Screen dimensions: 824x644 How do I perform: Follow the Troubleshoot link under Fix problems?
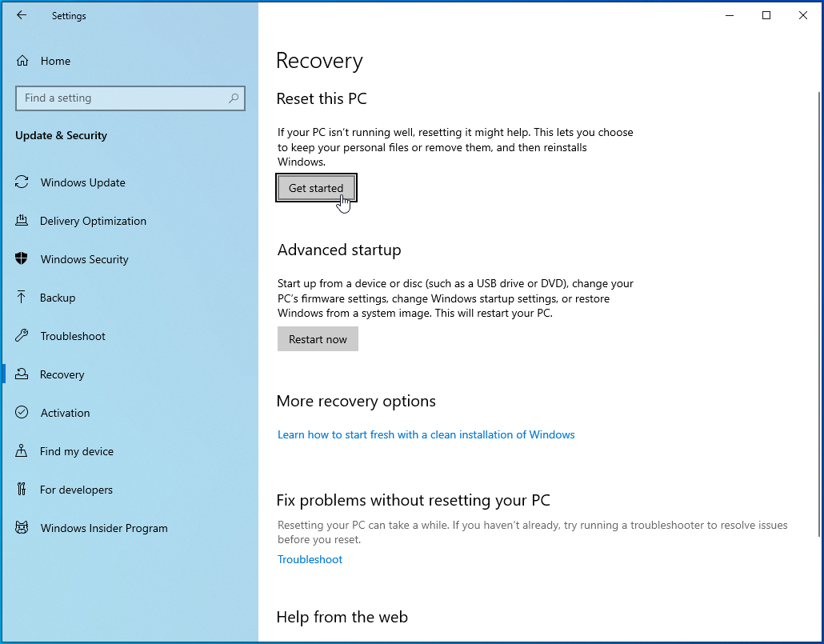[310, 559]
